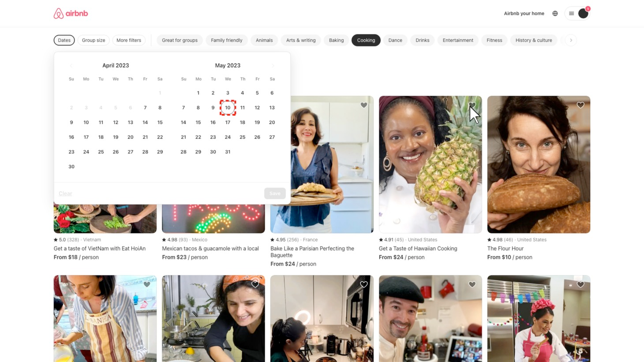Favorite the Hawaiian Cooking heart icon
This screenshot has height=362, width=644.
pyautogui.click(x=472, y=105)
